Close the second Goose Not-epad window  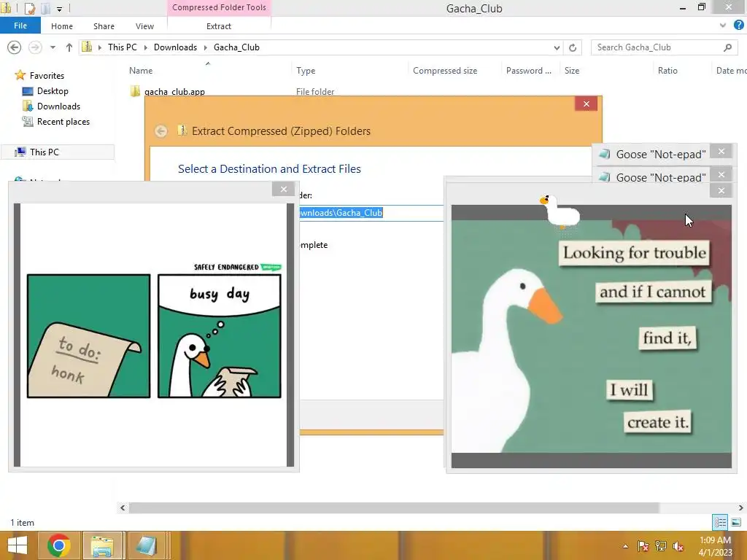721,175
